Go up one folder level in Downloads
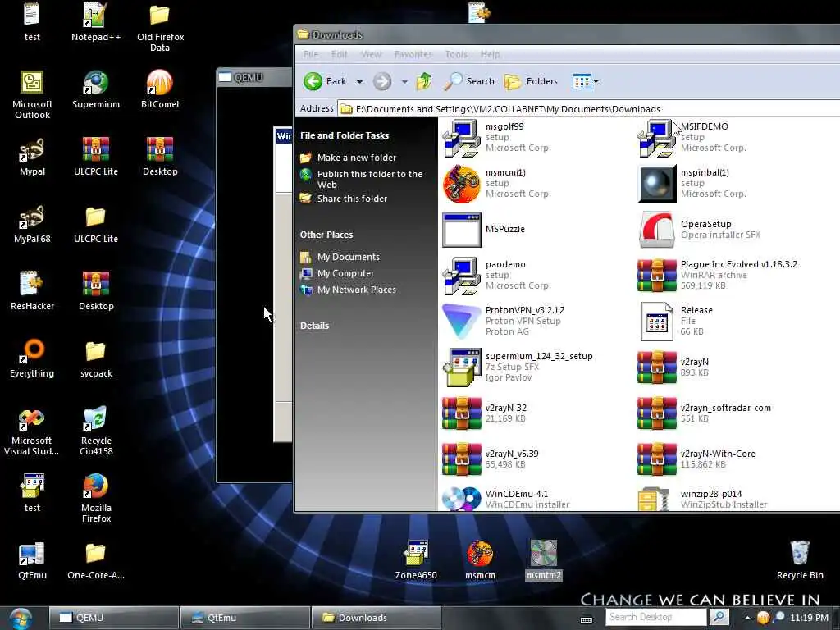The width and height of the screenshot is (840, 630). coord(424,81)
